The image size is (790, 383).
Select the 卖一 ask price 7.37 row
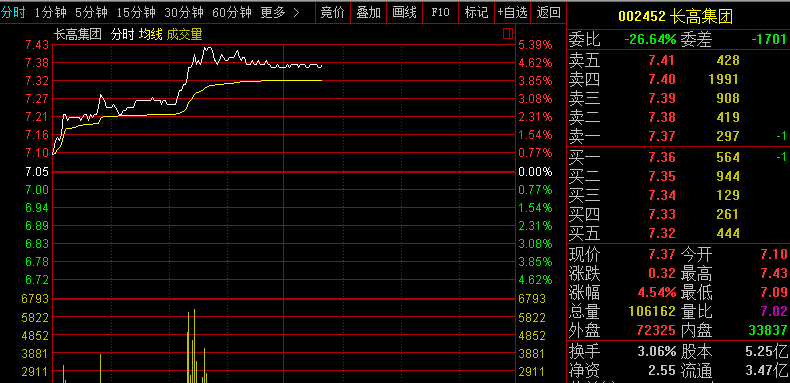click(678, 136)
